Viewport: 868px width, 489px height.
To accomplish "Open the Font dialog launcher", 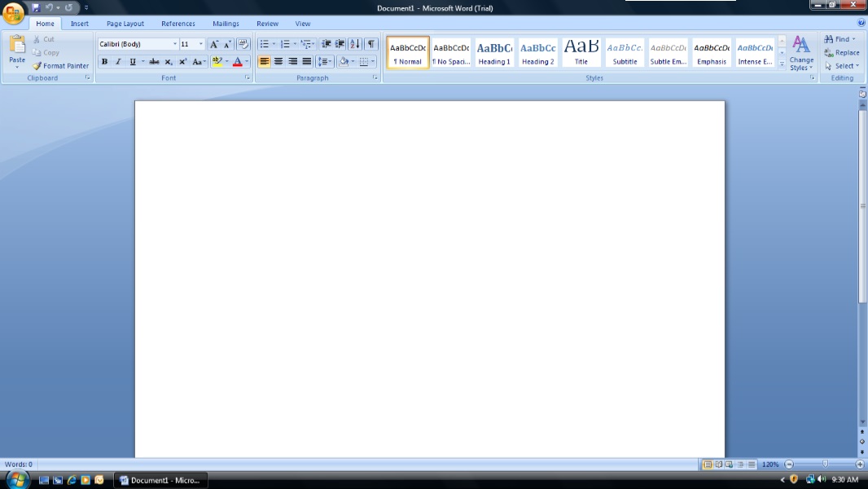I will coord(247,78).
